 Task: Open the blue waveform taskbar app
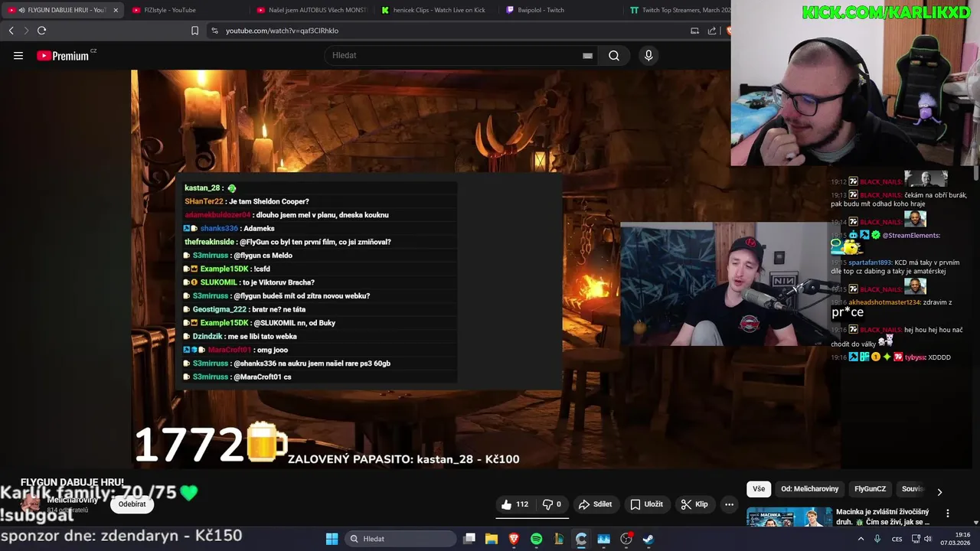coord(603,539)
